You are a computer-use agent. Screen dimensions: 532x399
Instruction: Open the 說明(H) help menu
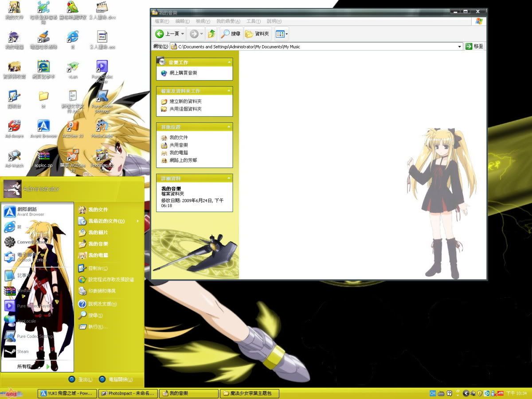[x=275, y=21]
